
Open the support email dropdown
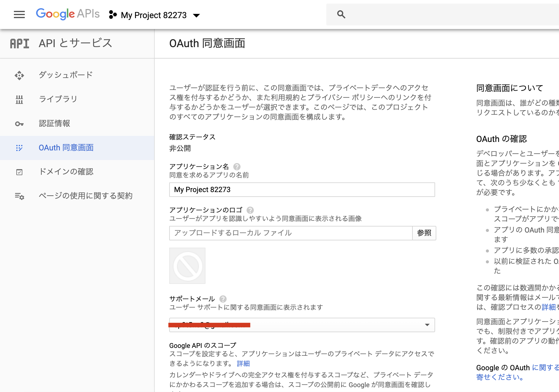427,325
